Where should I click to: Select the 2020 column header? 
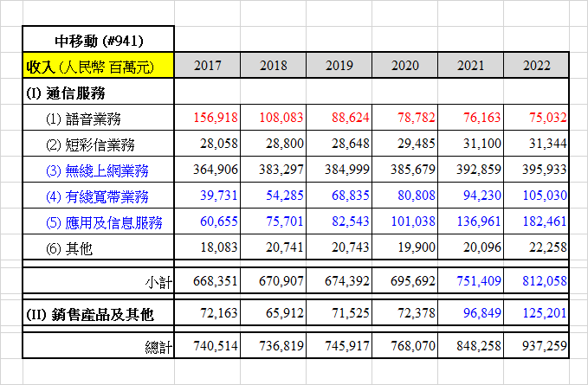405,66
